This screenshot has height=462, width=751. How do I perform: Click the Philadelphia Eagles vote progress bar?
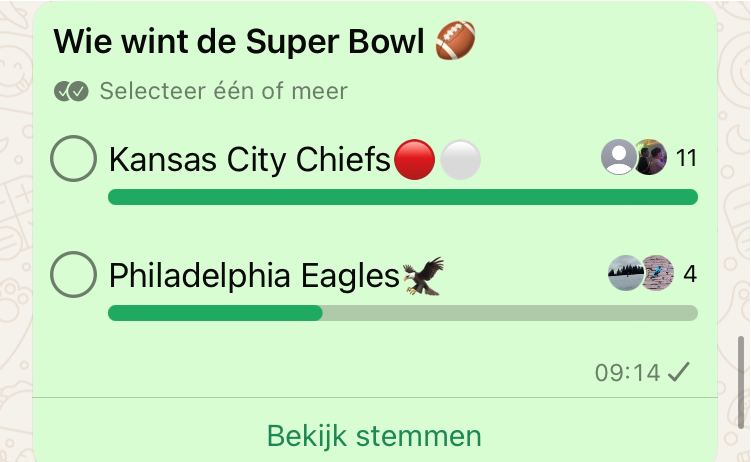[402, 313]
